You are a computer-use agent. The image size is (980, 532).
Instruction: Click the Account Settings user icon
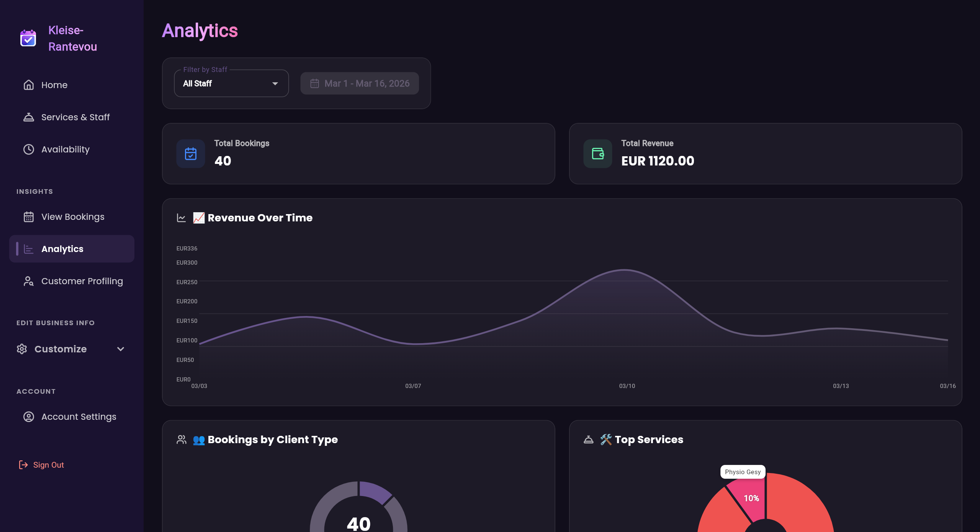coord(29,417)
